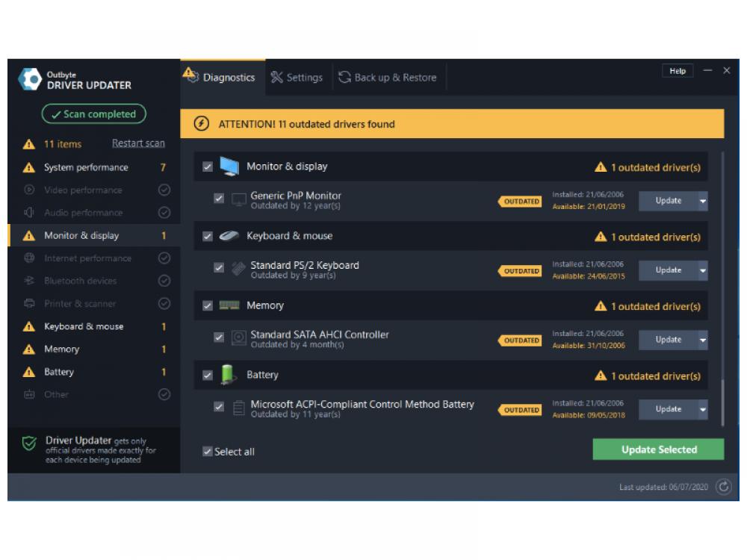Click the warning triangle next to 11 items
Image resolution: width=747 pixels, height=560 pixels.
pyautogui.click(x=28, y=144)
